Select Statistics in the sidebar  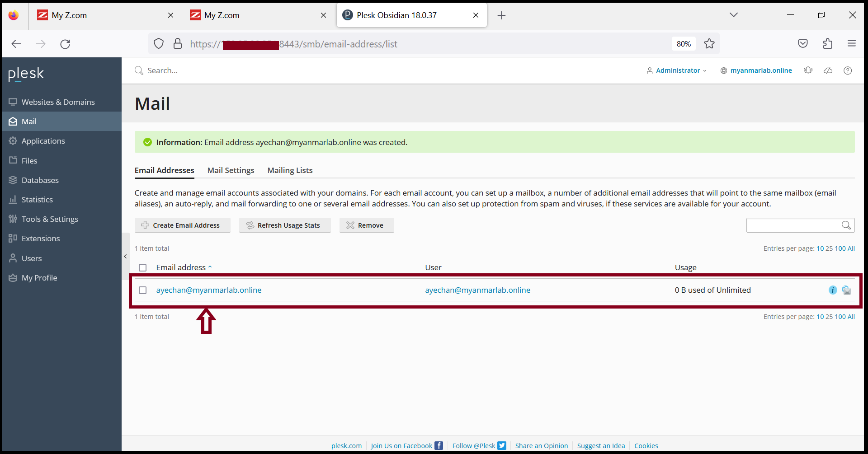click(37, 199)
